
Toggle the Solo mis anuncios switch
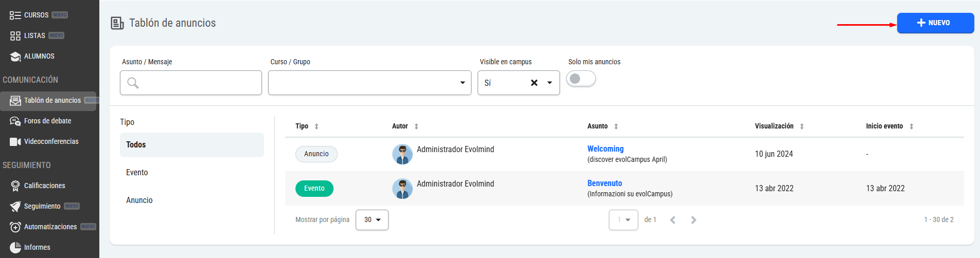pos(581,79)
